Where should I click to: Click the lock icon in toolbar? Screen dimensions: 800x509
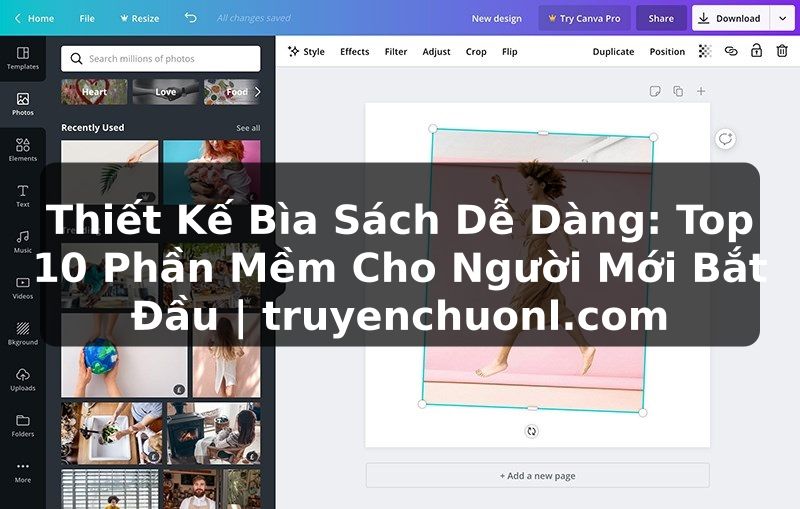click(756, 50)
